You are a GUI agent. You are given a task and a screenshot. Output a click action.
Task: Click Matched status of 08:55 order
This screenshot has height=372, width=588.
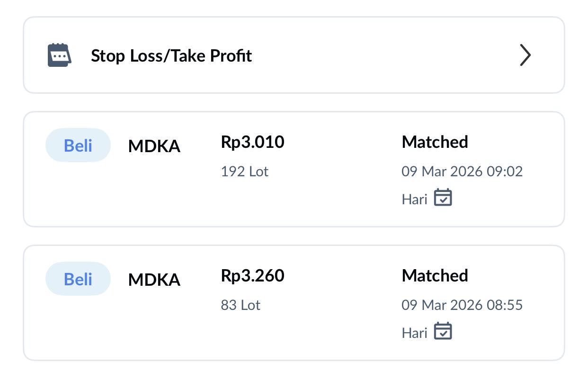tap(435, 275)
